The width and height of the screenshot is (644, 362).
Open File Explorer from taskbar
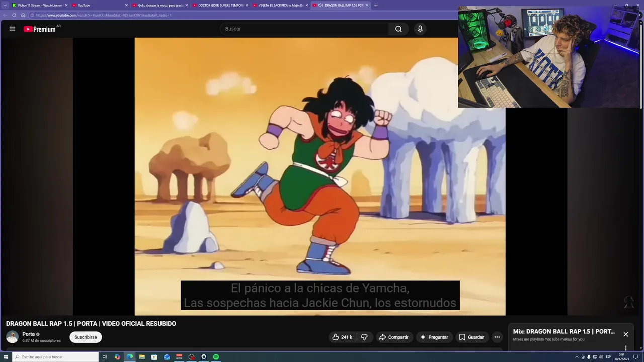[x=142, y=357]
